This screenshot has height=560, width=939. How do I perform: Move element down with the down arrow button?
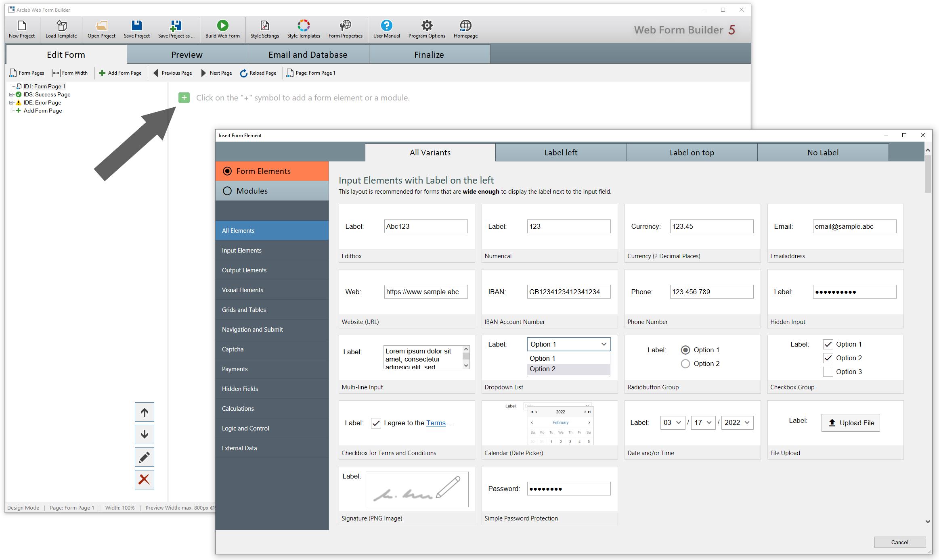click(x=145, y=435)
